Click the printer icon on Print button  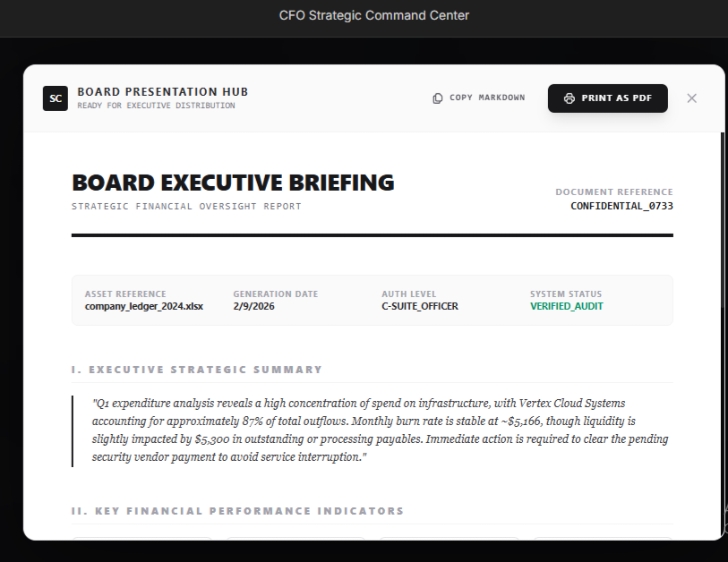[570, 98]
